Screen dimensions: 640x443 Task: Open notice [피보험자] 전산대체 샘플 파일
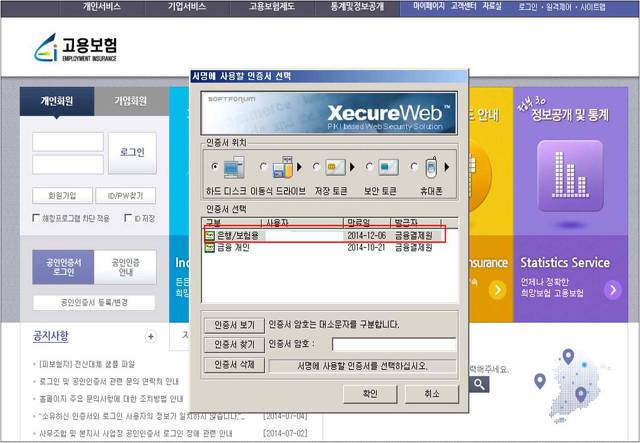click(x=87, y=364)
